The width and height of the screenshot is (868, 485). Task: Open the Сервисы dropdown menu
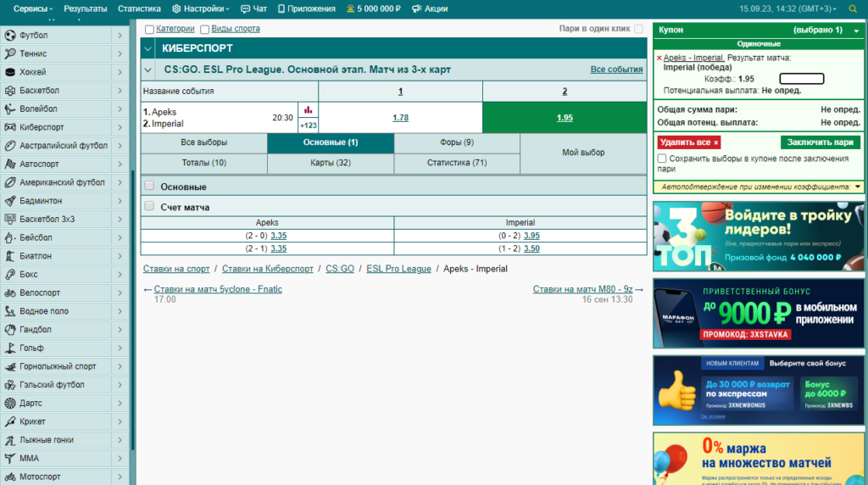tap(33, 8)
